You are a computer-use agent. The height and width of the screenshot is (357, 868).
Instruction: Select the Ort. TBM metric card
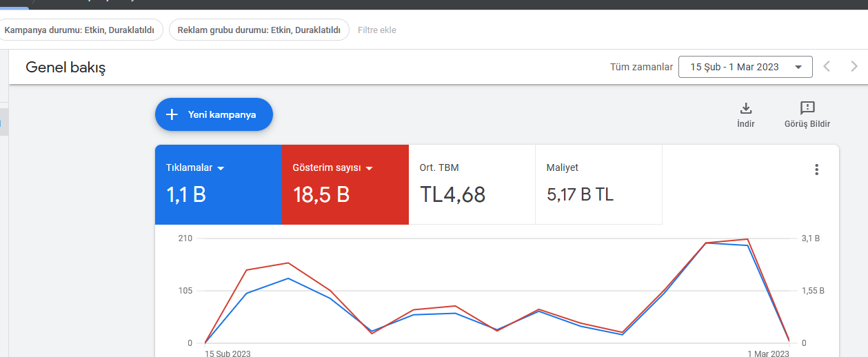[472, 185]
